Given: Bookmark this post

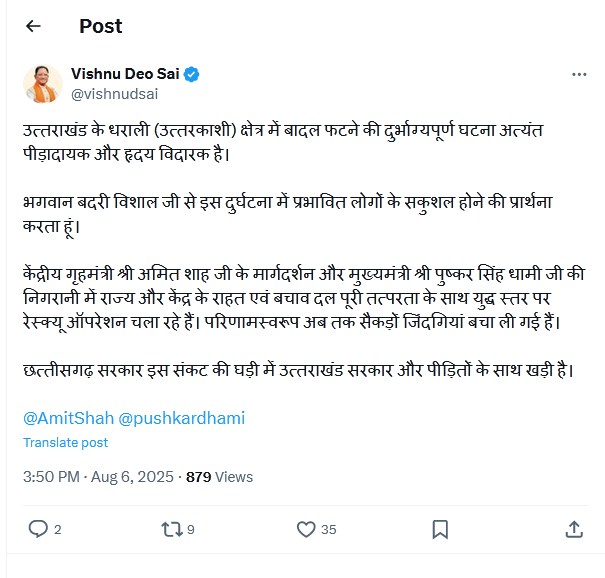Looking at the screenshot, I should [439, 528].
